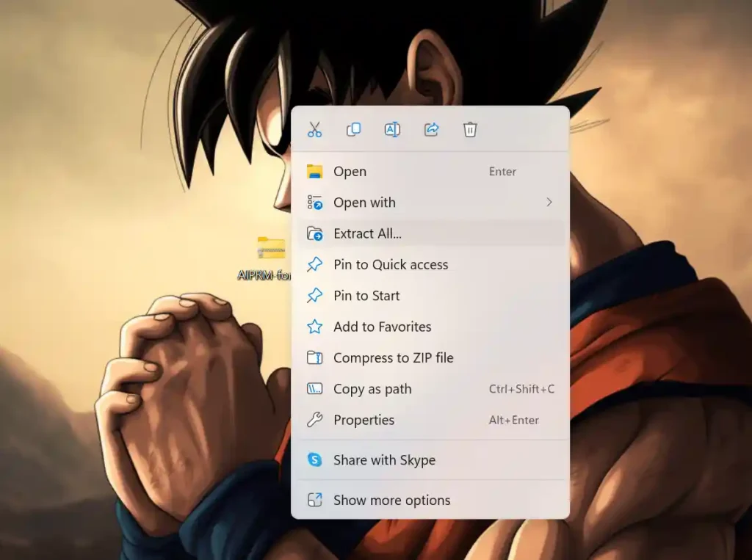Click the Cut scissors icon
Viewport: 752px width, 560px height.
pyautogui.click(x=314, y=129)
